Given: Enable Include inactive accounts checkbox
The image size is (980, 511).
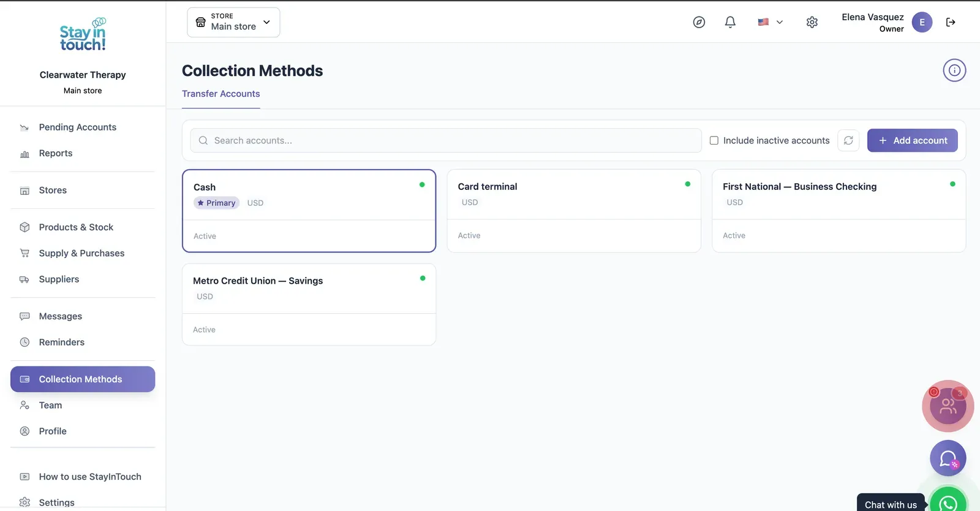Looking at the screenshot, I should tap(714, 140).
